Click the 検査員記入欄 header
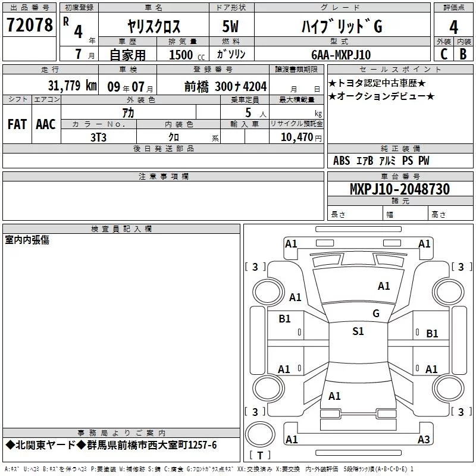The image size is (476, 476). 121,229
